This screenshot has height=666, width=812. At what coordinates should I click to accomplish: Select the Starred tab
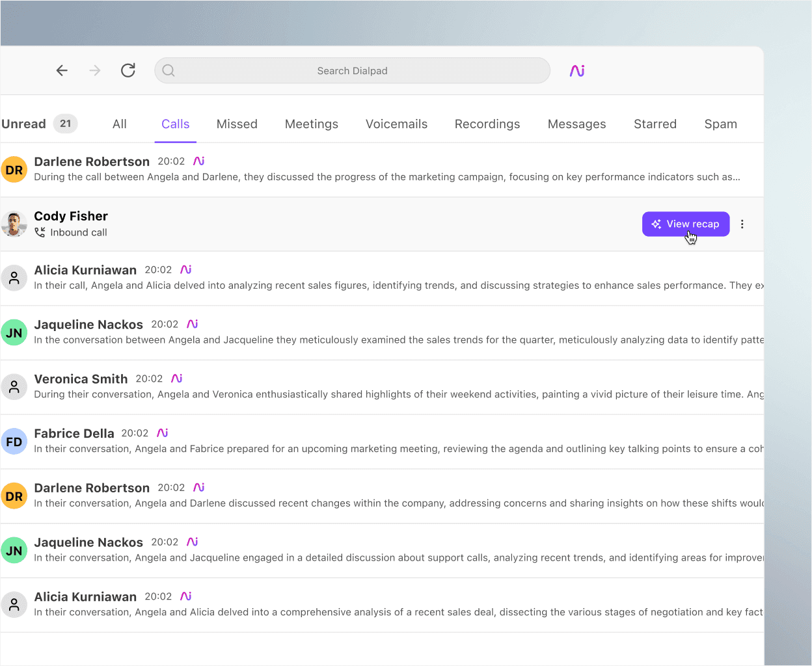[655, 124]
